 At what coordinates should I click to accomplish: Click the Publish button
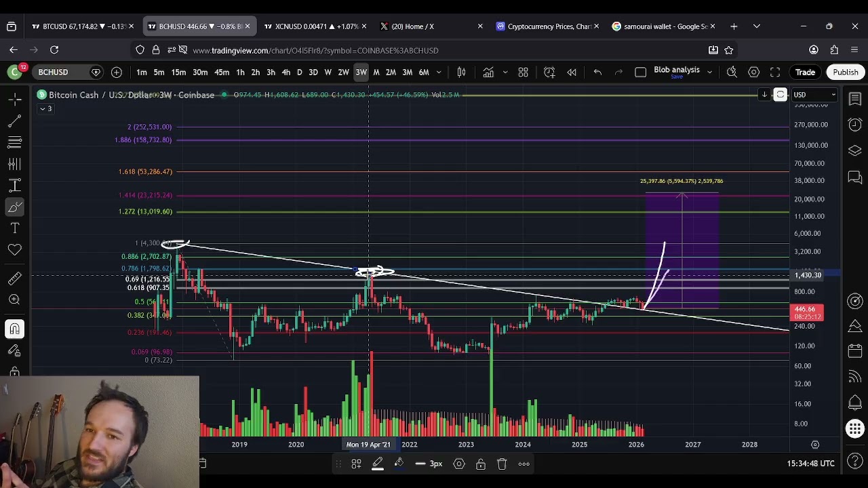pos(845,72)
